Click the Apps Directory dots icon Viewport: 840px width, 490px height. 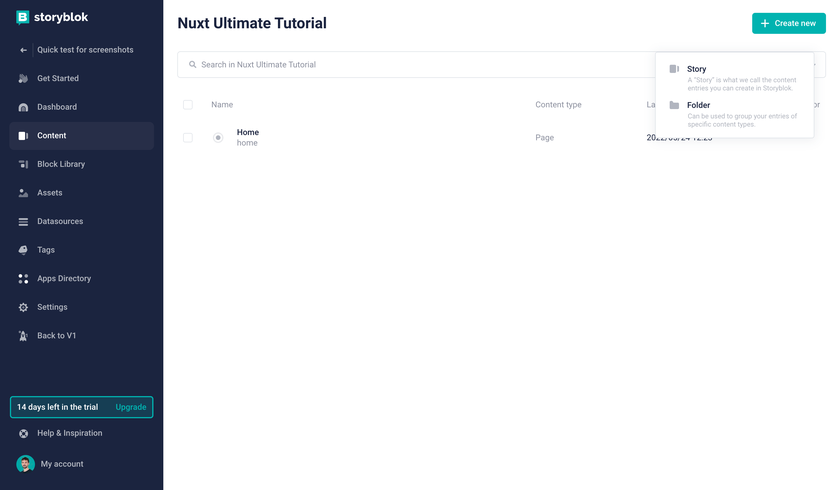click(x=23, y=278)
